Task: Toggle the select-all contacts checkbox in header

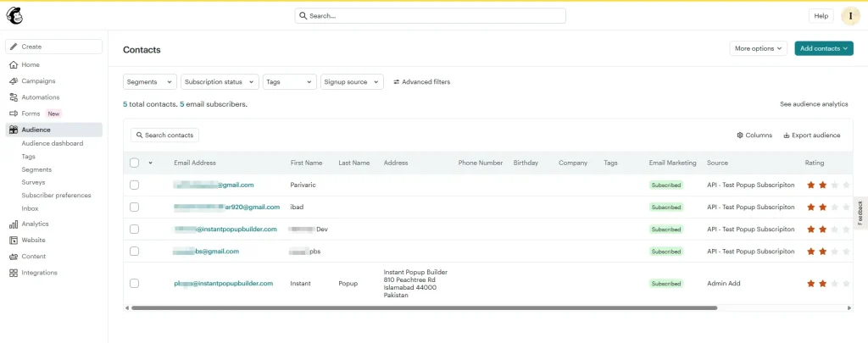Action: tap(134, 163)
